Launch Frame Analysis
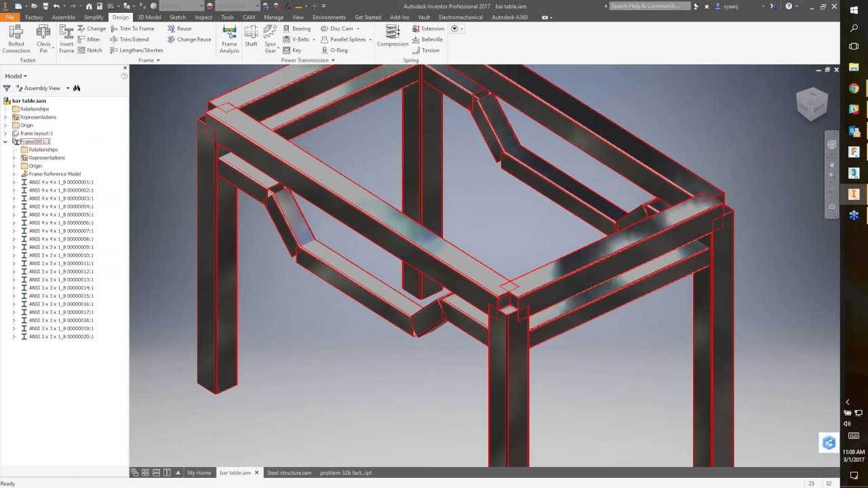Image resolution: width=868 pixels, height=488 pixels. 229,39
